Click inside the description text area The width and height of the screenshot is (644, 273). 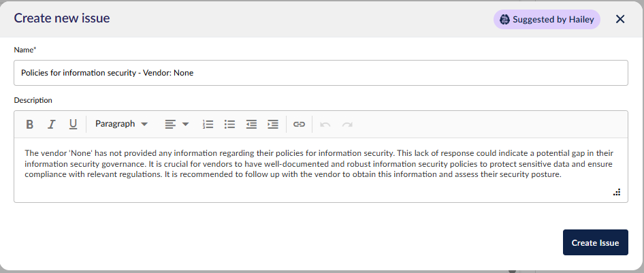click(321, 170)
